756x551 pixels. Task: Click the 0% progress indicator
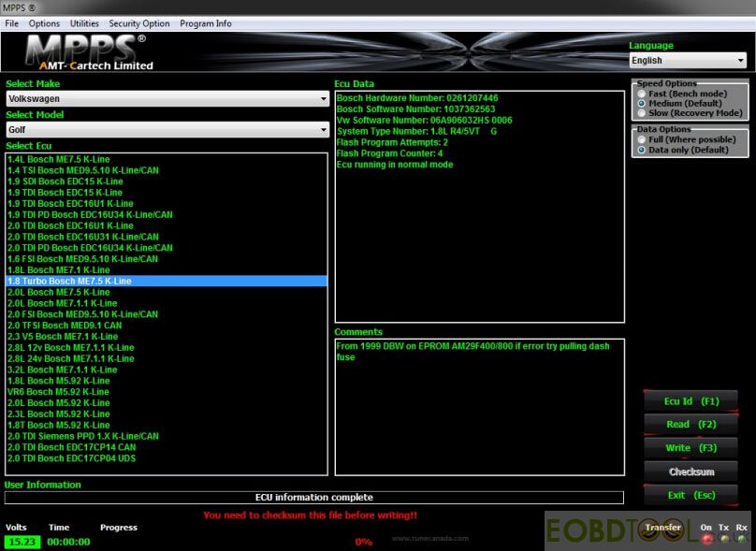[x=363, y=542]
